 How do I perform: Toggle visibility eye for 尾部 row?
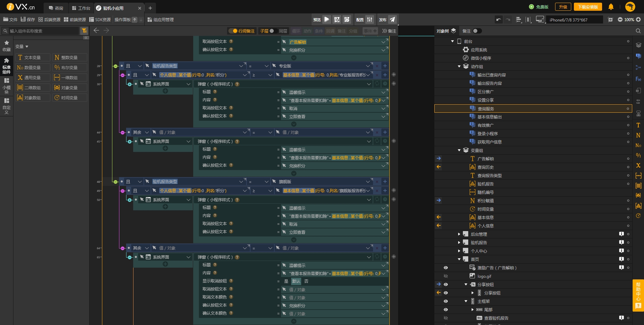446,310
